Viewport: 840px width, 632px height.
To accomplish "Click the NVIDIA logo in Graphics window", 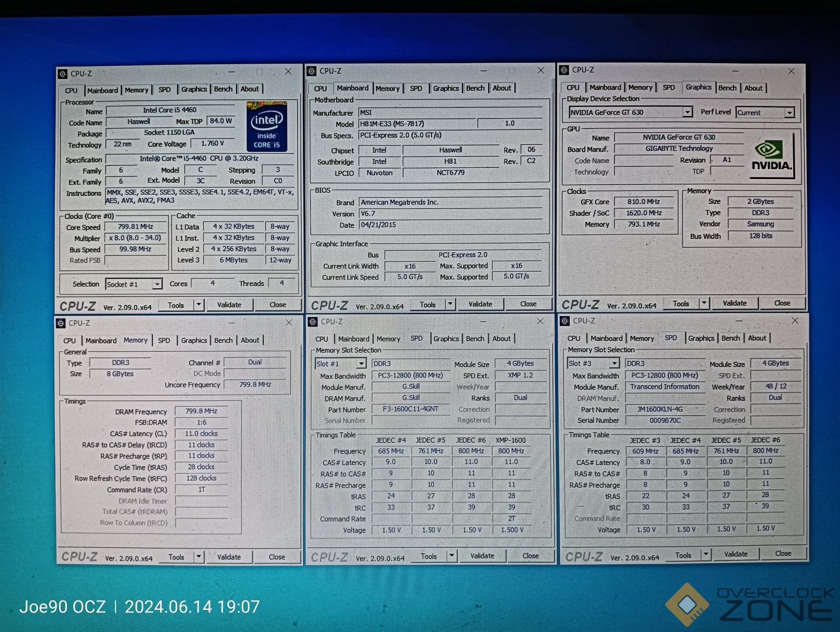I will pyautogui.click(x=771, y=156).
